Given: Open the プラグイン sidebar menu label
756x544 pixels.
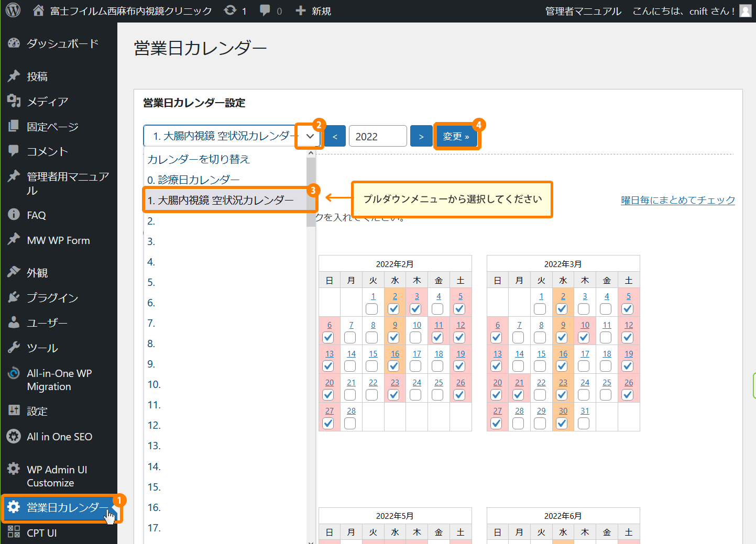Looking at the screenshot, I should click(x=52, y=298).
